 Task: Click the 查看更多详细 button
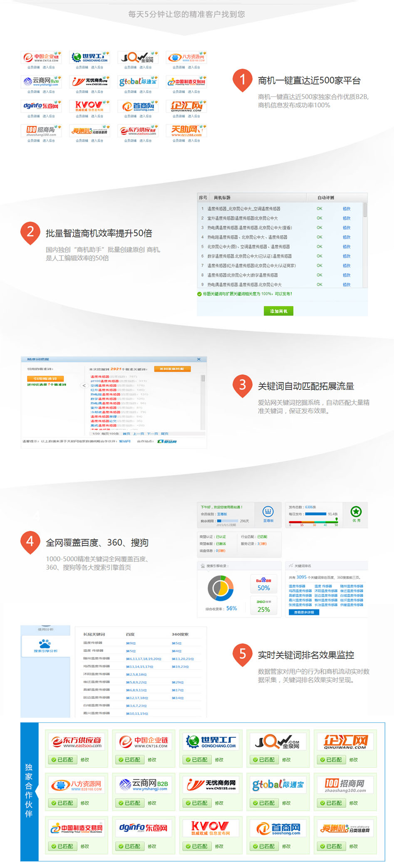304,612
